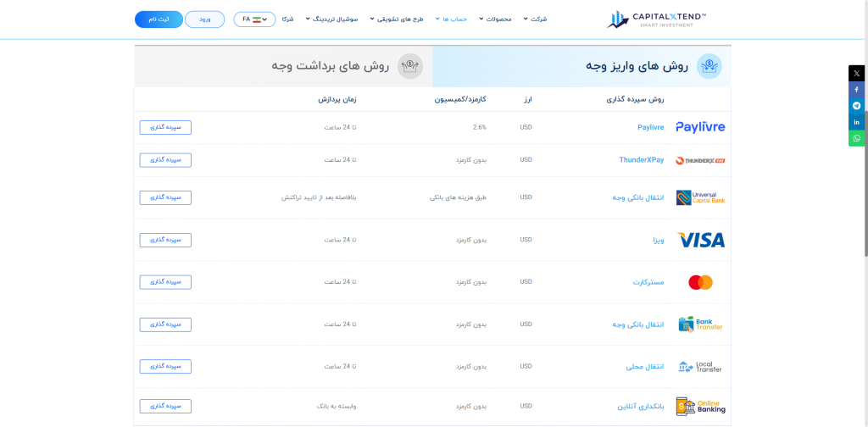Click the روش سپرده گذاری column header

tap(634, 100)
